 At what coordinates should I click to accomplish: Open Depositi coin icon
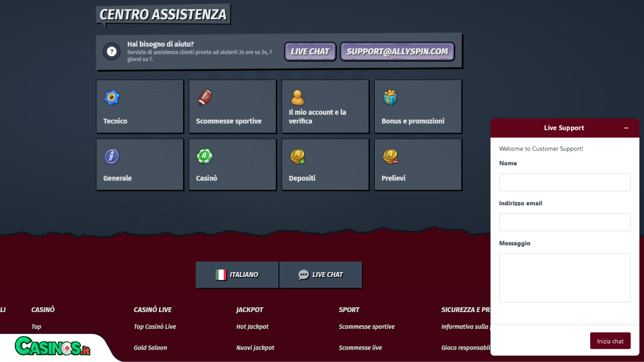tap(297, 155)
